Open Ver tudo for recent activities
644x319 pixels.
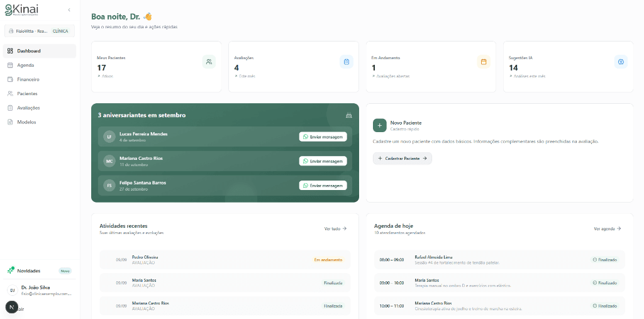tap(336, 228)
